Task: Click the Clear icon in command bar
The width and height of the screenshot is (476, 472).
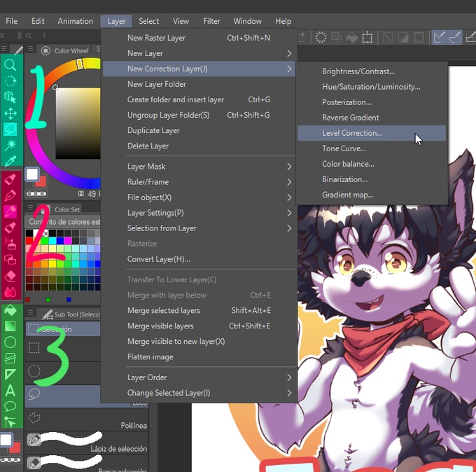Action: (x=321, y=37)
